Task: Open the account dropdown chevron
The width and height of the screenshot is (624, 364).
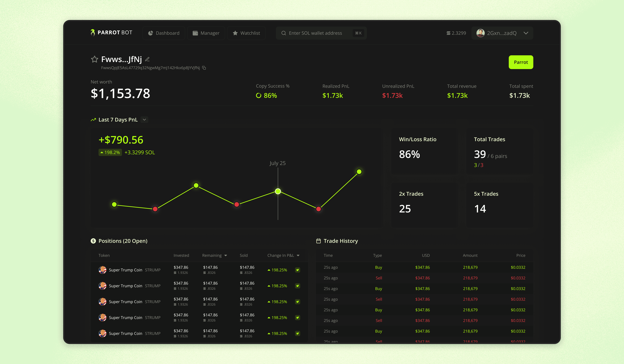Action: tap(526, 33)
